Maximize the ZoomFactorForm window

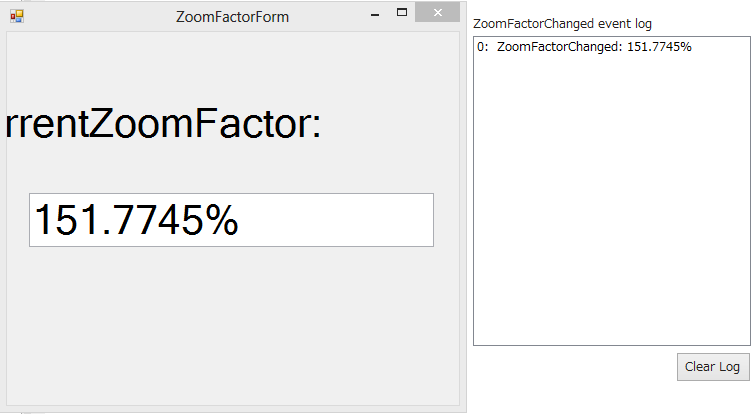click(x=402, y=14)
